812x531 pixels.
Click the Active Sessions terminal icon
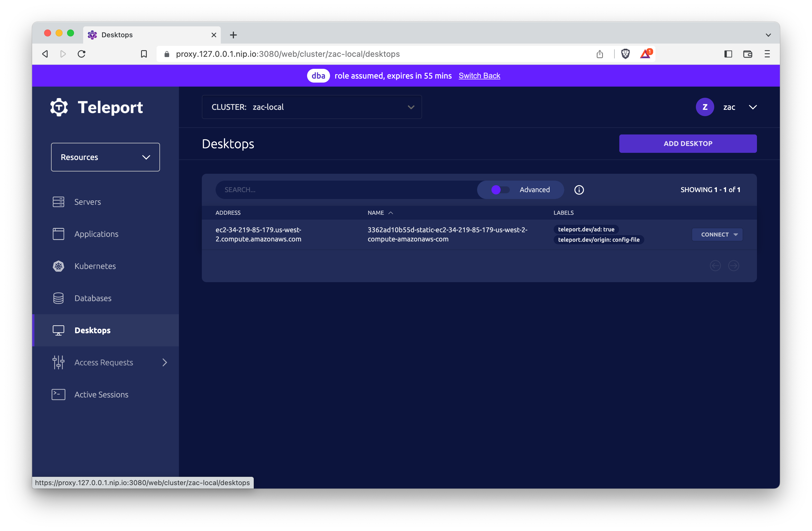pyautogui.click(x=58, y=395)
